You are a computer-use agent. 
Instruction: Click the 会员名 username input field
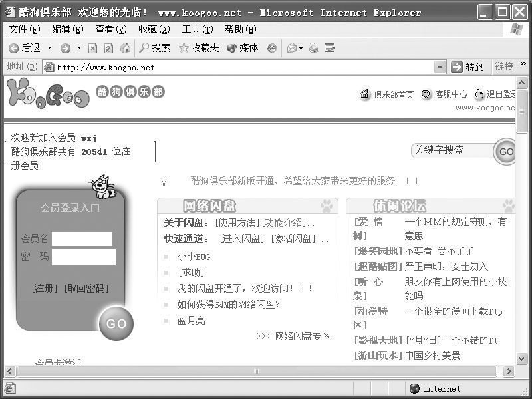point(82,239)
